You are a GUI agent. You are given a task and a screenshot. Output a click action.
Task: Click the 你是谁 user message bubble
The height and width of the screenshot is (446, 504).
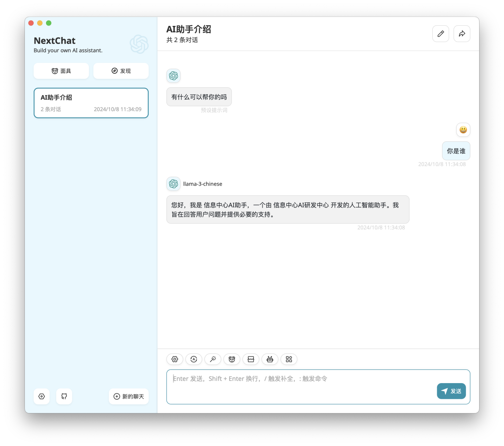click(x=456, y=151)
